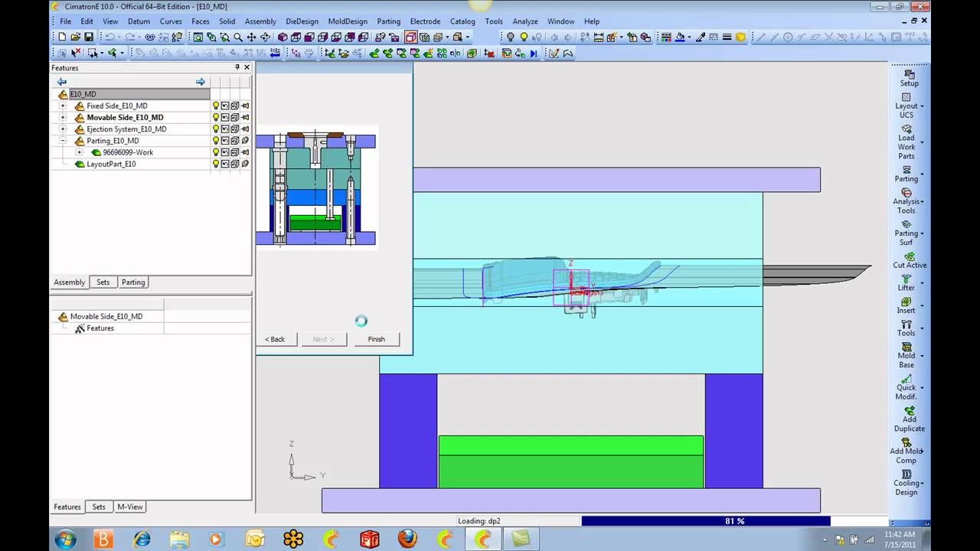Click the Save disk icon
Screen dimensions: 980x551
pyautogui.click(x=89, y=37)
